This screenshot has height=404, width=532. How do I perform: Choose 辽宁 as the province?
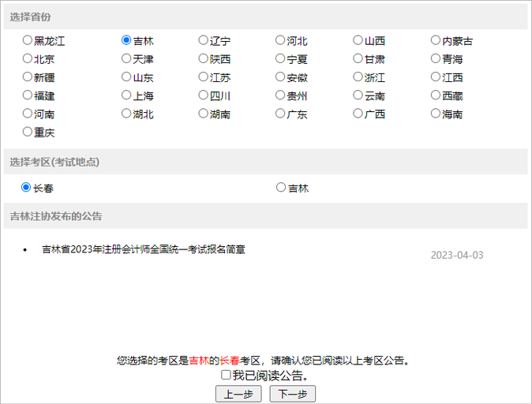coord(204,40)
